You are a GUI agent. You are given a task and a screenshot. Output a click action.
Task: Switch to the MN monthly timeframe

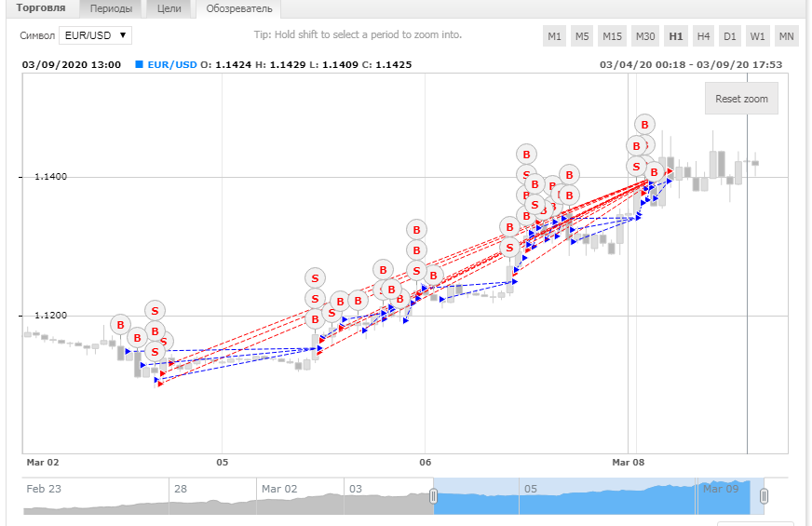point(786,36)
